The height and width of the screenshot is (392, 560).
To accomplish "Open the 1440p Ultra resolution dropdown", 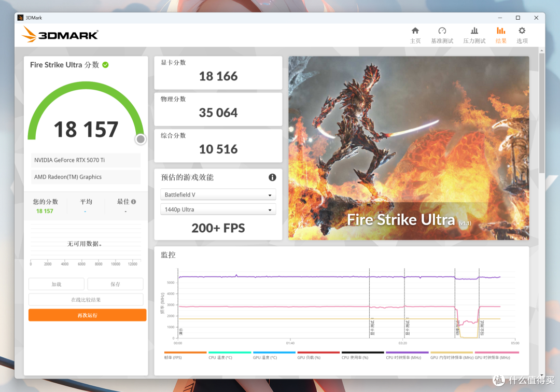I will click(218, 209).
